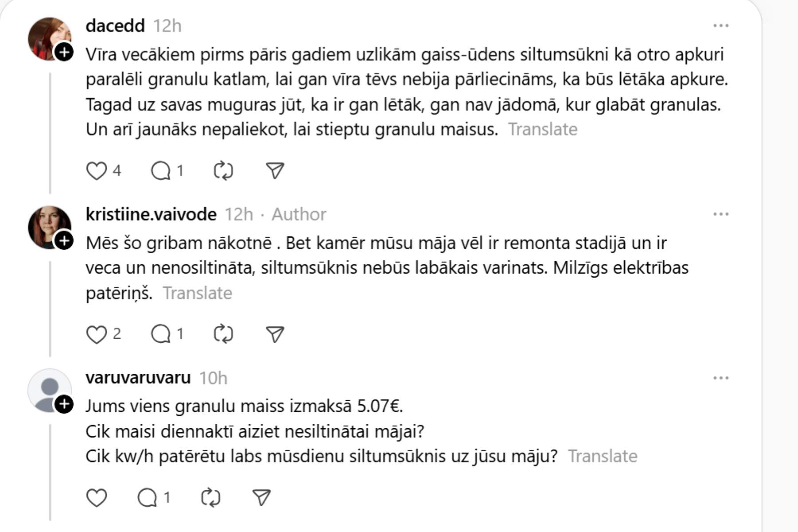Repost the dacedd comment
This screenshot has height=532, width=798.
click(x=223, y=171)
